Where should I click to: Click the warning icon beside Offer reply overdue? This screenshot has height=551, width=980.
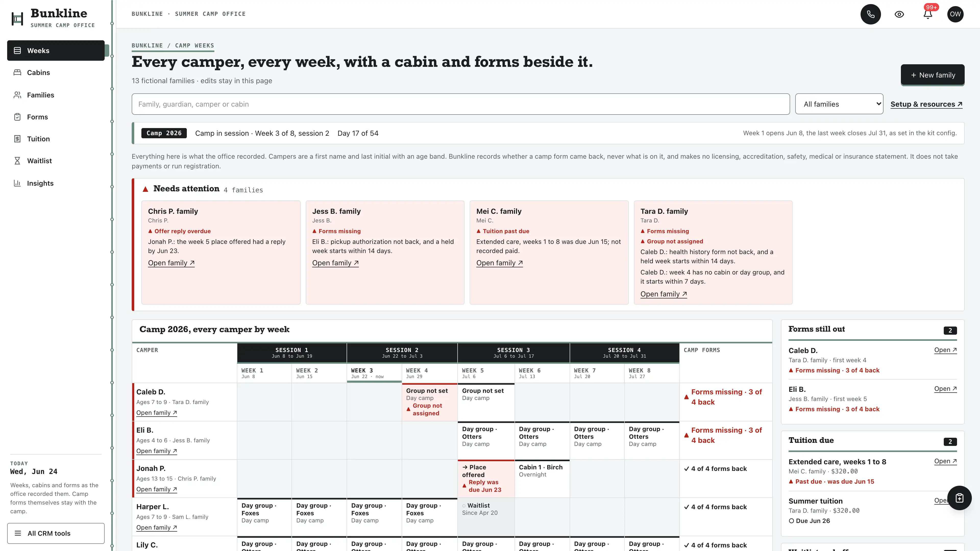click(x=150, y=231)
